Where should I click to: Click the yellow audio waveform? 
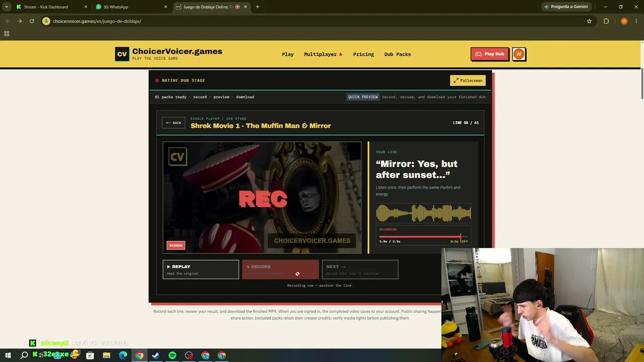point(424,213)
